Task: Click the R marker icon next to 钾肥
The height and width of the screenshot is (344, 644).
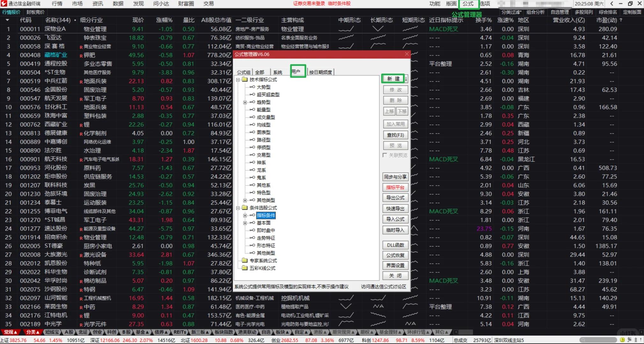Action: (81, 56)
